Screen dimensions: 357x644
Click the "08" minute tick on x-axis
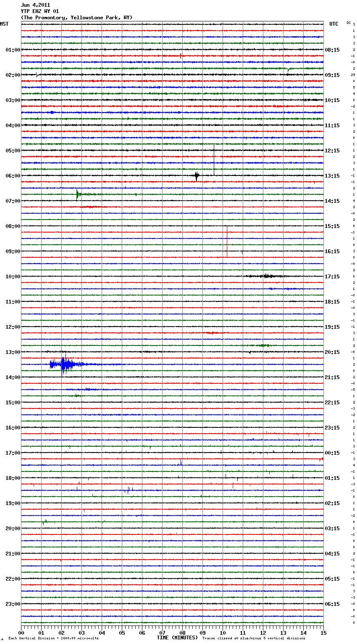183,633
